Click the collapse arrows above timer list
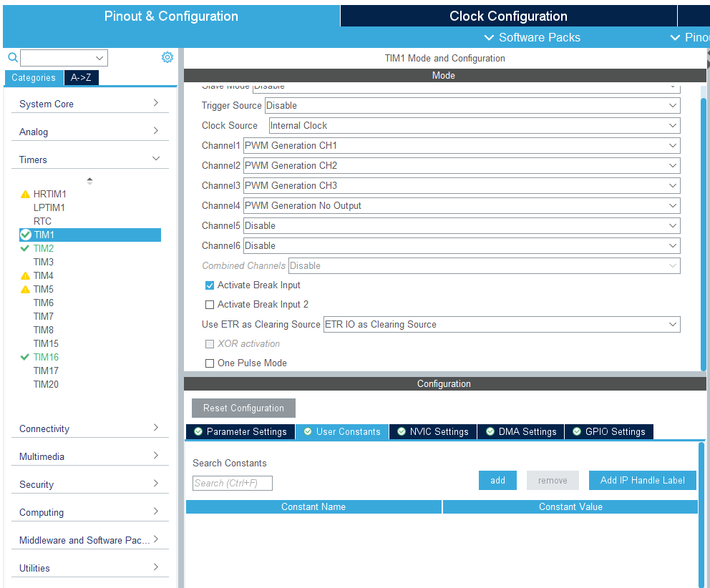This screenshot has width=710, height=588. 89,181
